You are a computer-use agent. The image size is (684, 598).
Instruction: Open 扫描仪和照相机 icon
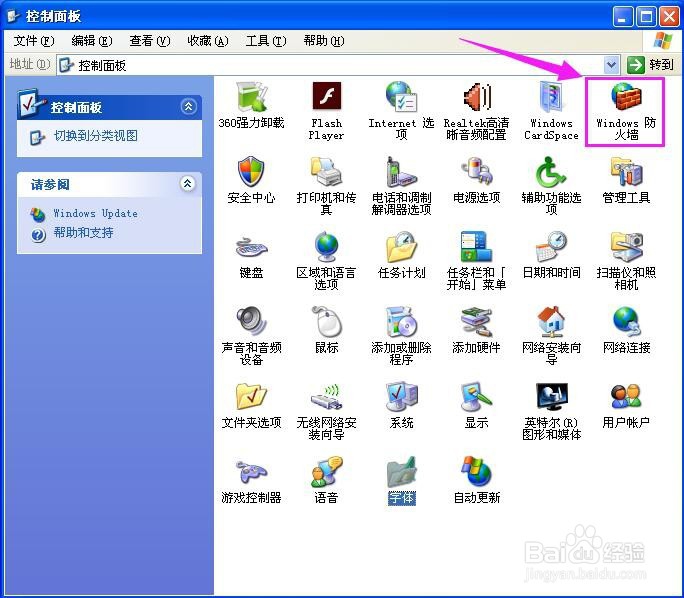626,247
